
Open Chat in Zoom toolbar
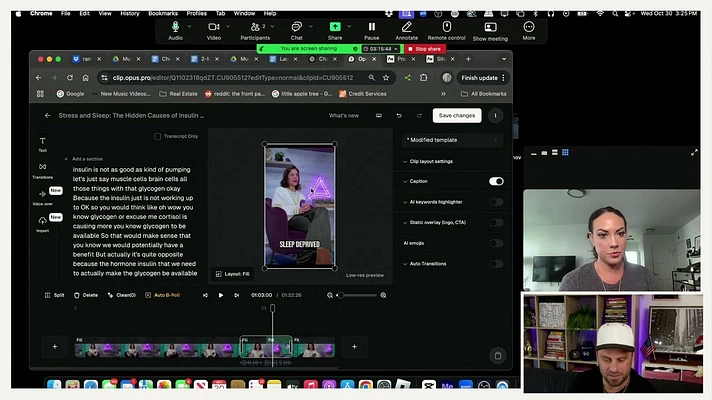tap(297, 30)
